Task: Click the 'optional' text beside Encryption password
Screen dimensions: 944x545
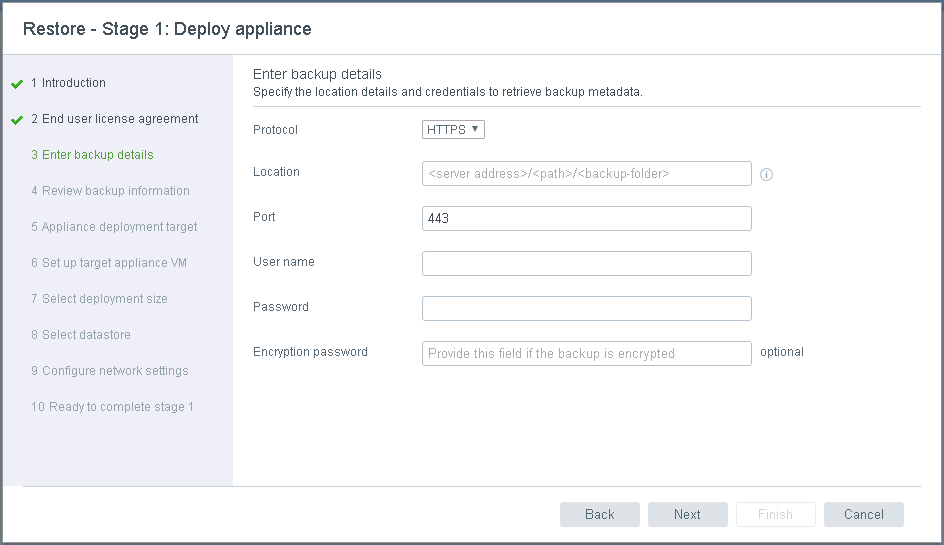Action: (x=781, y=352)
